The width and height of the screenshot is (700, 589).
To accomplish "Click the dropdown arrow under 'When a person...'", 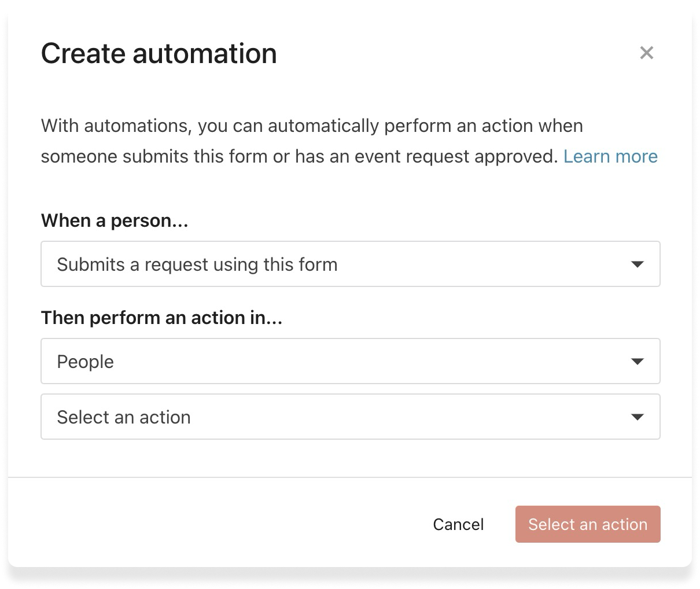I will 638,264.
